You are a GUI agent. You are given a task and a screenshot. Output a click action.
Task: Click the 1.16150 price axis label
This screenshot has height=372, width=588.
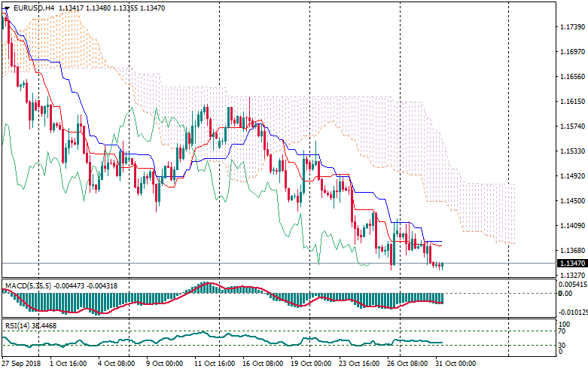(573, 102)
